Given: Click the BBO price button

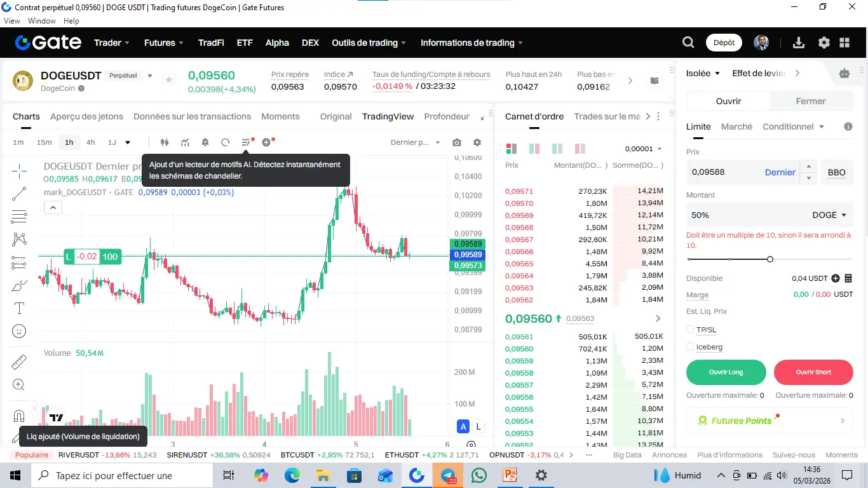Looking at the screenshot, I should tap(837, 172).
